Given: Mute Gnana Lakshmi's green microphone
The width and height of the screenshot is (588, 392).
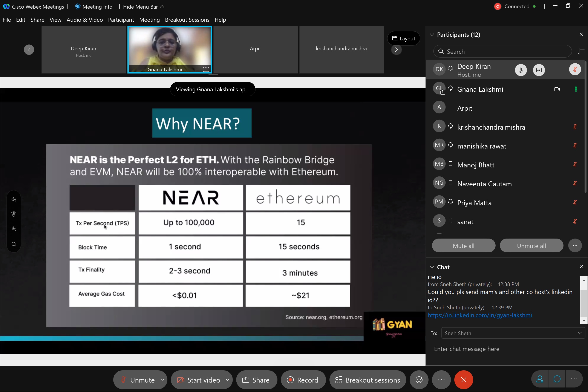Looking at the screenshot, I should pos(576,89).
